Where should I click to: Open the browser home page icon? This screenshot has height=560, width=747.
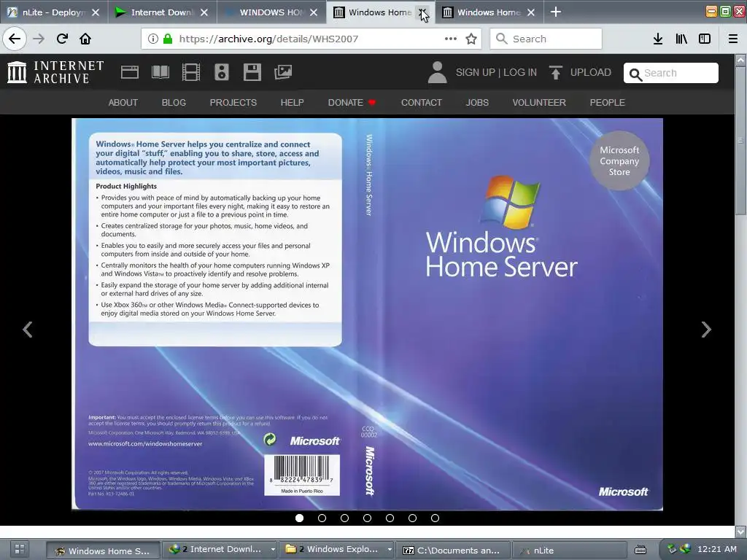pyautogui.click(x=85, y=39)
